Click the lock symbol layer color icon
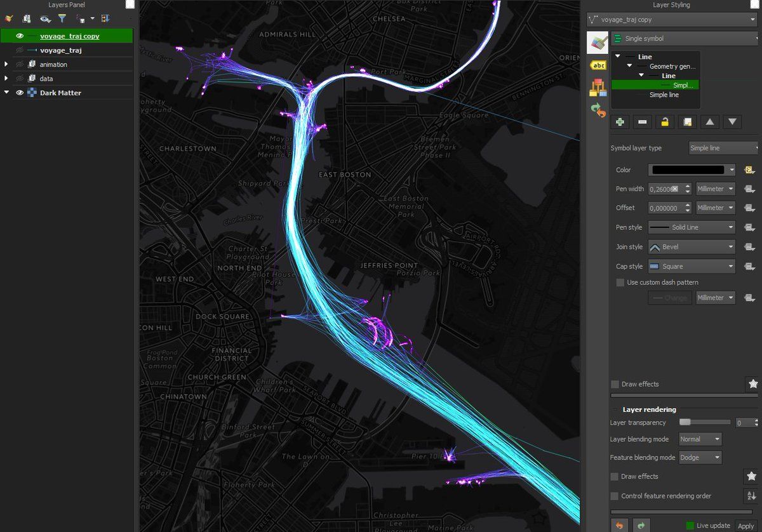The image size is (762, 532). pos(665,122)
